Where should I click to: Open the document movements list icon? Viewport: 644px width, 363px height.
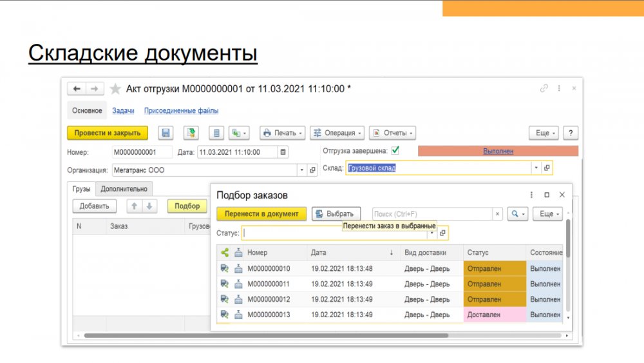click(x=216, y=133)
